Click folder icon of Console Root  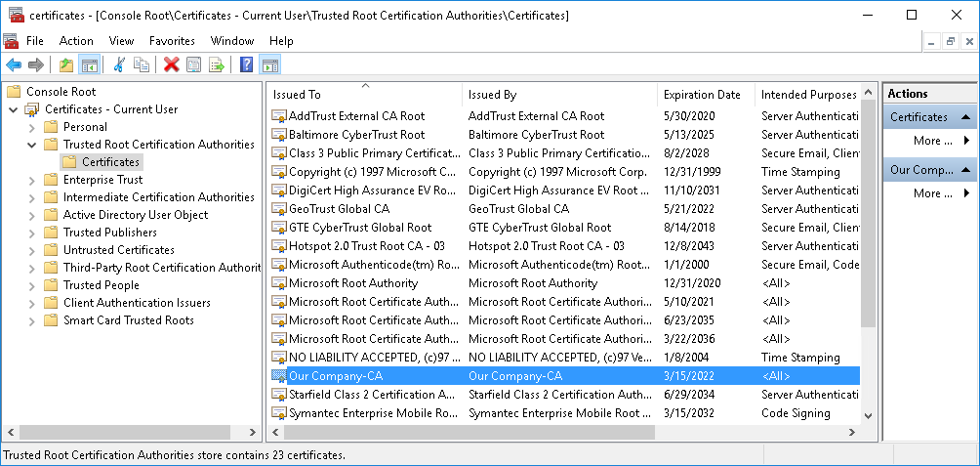(x=15, y=92)
